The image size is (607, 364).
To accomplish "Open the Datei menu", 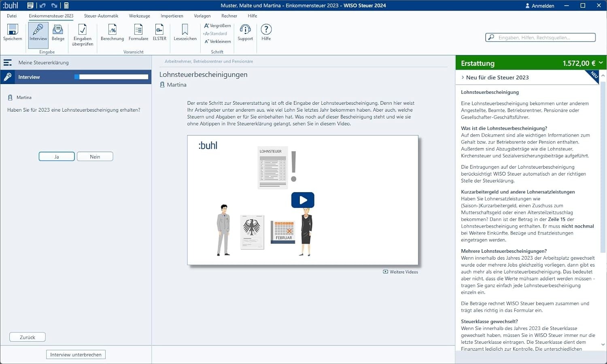I will click(x=12, y=16).
